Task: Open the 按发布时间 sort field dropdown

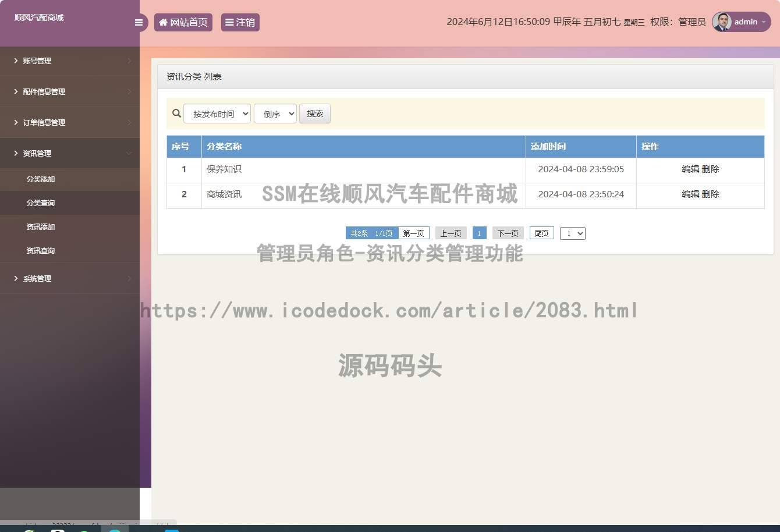Action: pyautogui.click(x=217, y=114)
